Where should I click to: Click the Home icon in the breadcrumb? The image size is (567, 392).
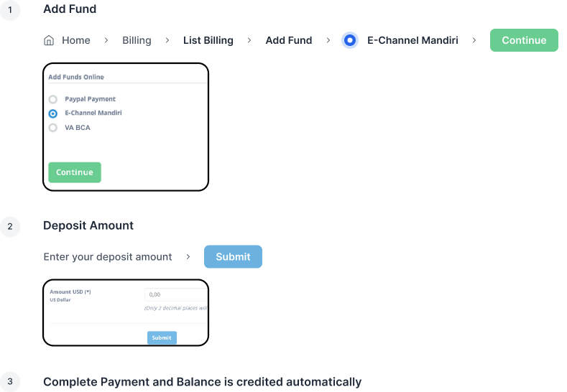point(49,40)
